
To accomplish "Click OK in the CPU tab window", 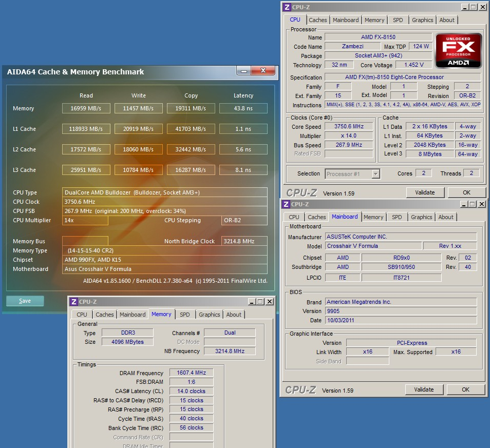I will 466,192.
